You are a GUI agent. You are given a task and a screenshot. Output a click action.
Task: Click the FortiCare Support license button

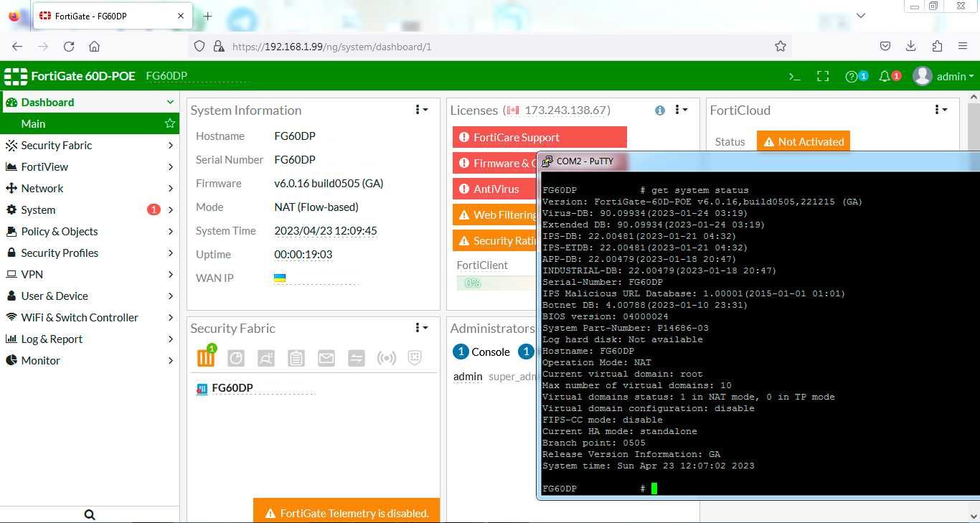540,137
